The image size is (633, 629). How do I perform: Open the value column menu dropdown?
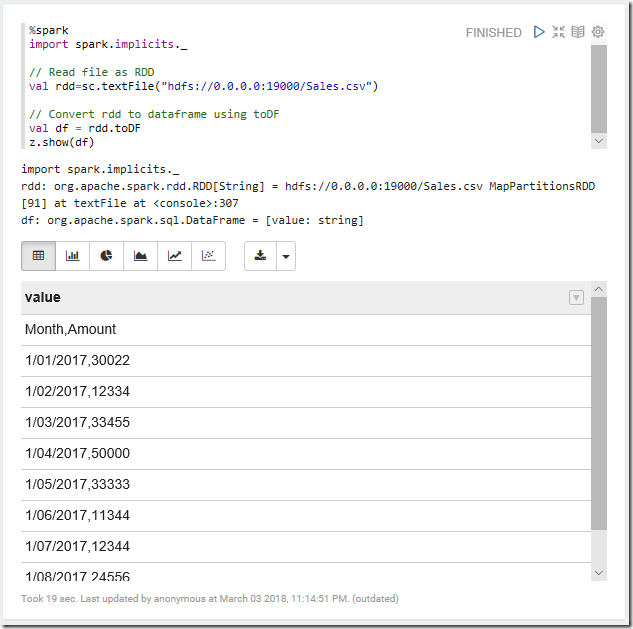point(576,298)
